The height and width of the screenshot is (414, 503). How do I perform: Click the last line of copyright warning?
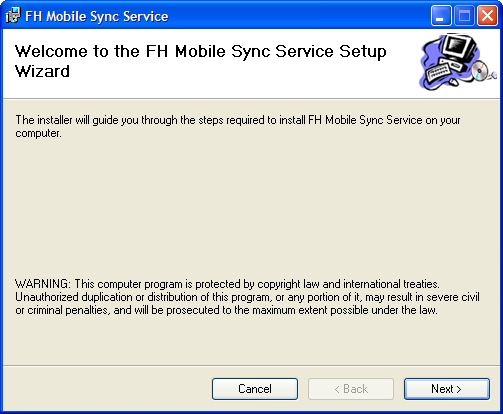point(226,310)
